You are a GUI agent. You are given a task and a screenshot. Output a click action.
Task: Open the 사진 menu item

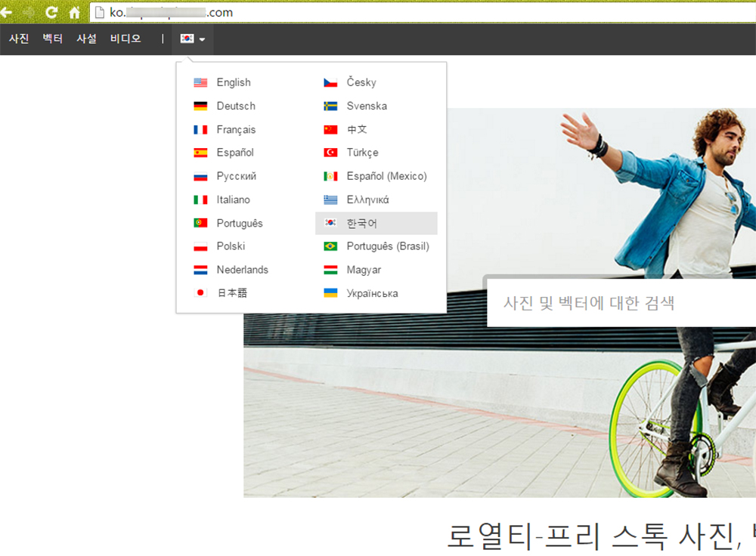pos(19,39)
